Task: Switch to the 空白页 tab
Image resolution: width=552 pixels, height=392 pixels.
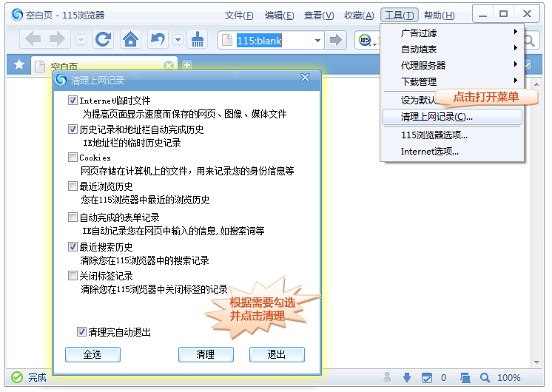Action: coord(104,65)
